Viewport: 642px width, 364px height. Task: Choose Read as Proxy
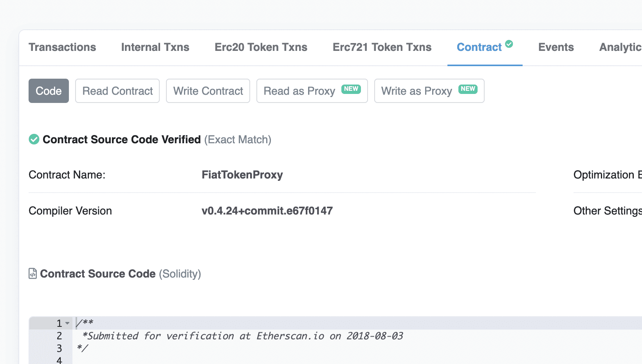pyautogui.click(x=312, y=91)
